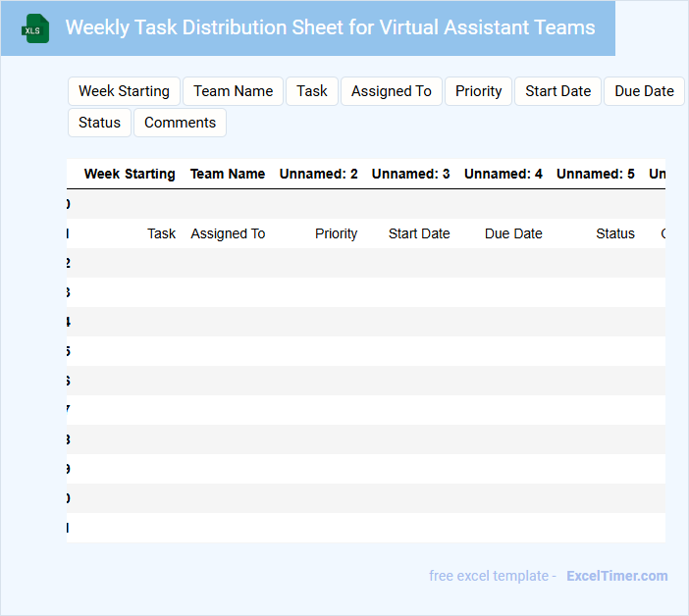Image resolution: width=689 pixels, height=616 pixels.
Task: Select the Status tag button
Action: click(x=99, y=123)
